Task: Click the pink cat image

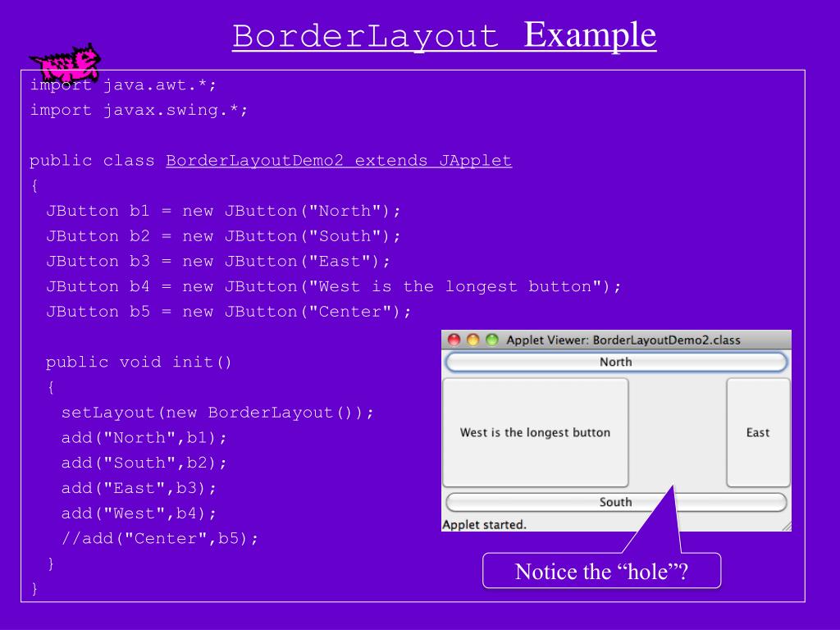Action: click(66, 64)
